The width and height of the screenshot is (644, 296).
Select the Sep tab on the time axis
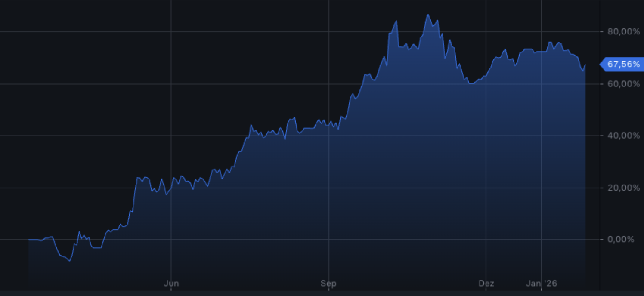click(x=329, y=284)
